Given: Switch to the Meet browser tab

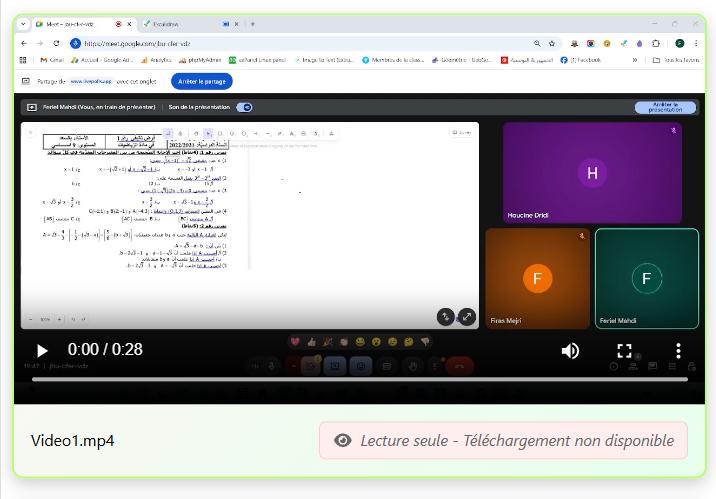Looking at the screenshot, I should [76, 23].
